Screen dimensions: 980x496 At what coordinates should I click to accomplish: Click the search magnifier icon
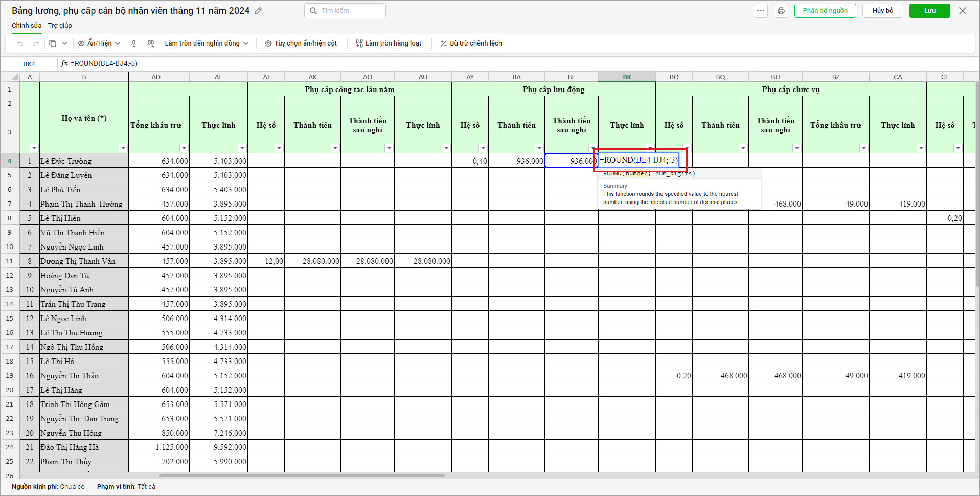coord(313,11)
